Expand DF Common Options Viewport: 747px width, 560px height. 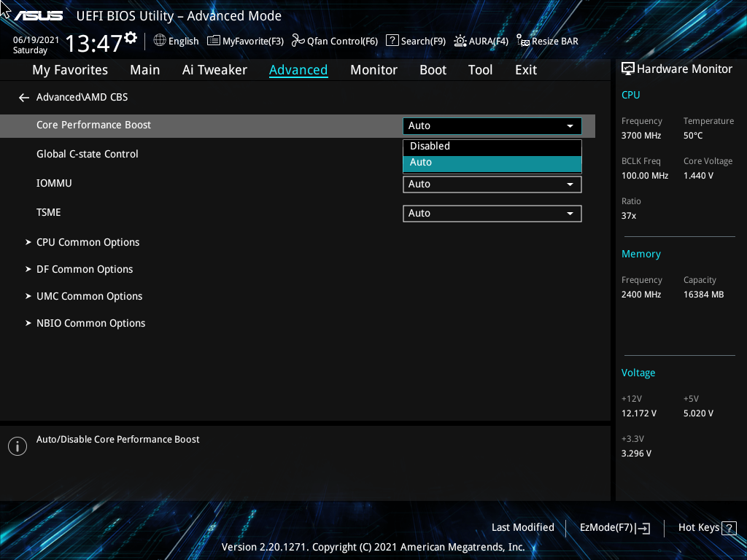(85, 268)
